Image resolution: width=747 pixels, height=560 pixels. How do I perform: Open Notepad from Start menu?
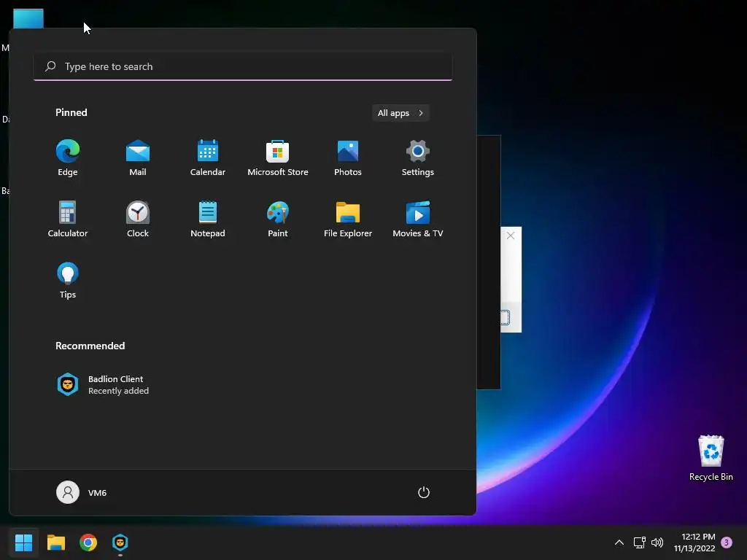tap(208, 219)
